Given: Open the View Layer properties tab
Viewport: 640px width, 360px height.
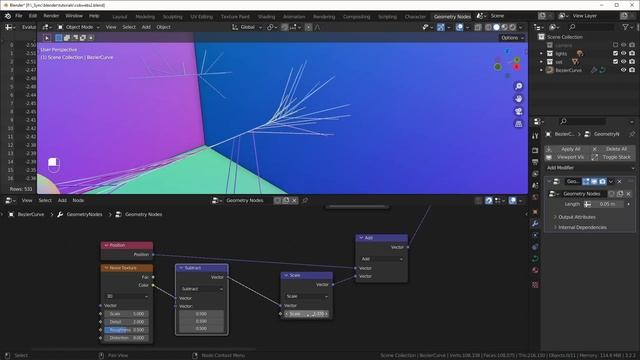Looking at the screenshot, I should tap(535, 174).
